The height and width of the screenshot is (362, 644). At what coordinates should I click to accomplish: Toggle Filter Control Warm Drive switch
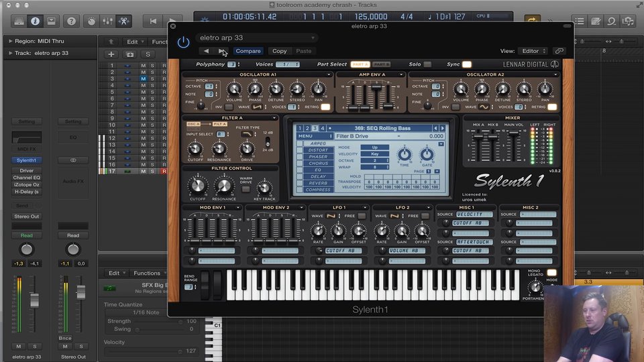246,189
